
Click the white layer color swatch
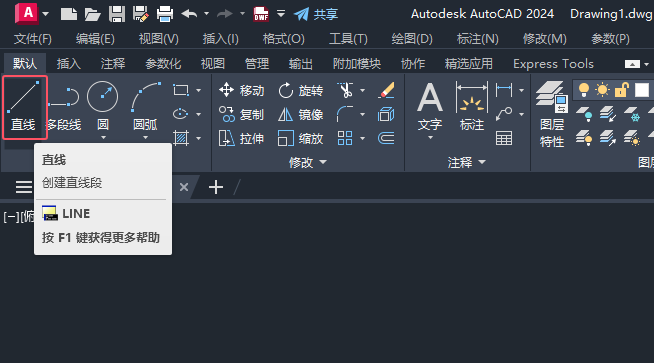click(642, 90)
